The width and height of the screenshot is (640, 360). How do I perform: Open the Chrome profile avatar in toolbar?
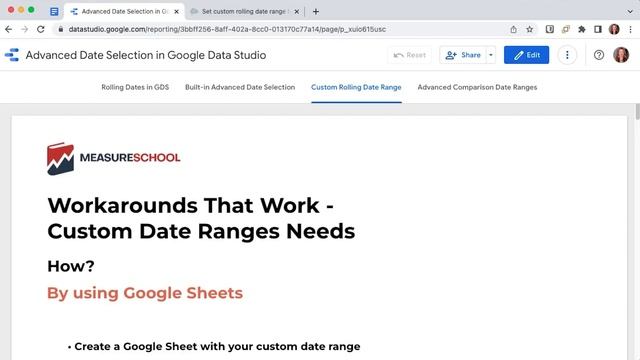[614, 29]
